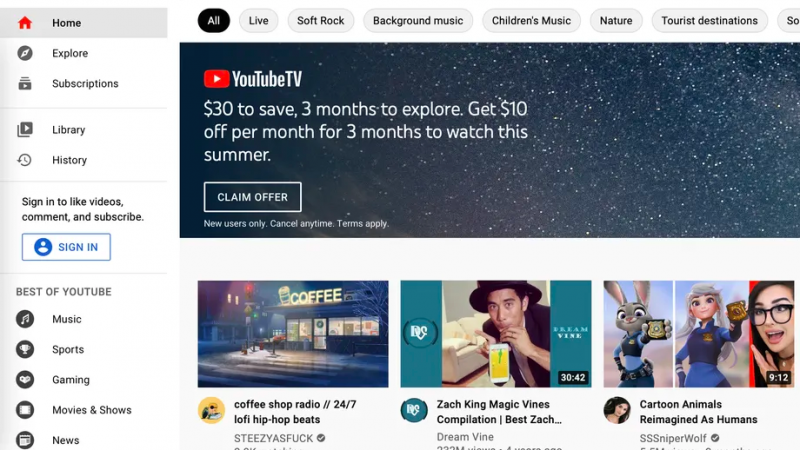Open the News icon in sidebar
Viewport: 800px width, 450px height.
(24, 440)
